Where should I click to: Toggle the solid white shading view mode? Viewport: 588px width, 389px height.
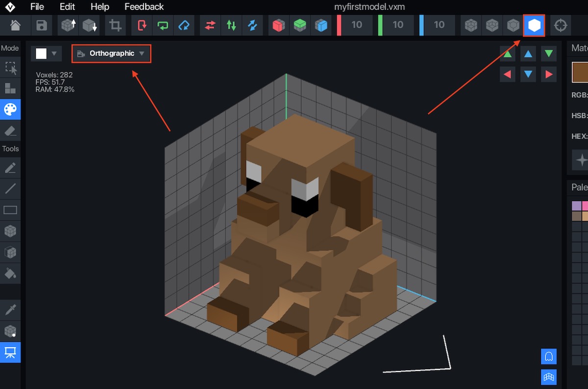coord(534,25)
